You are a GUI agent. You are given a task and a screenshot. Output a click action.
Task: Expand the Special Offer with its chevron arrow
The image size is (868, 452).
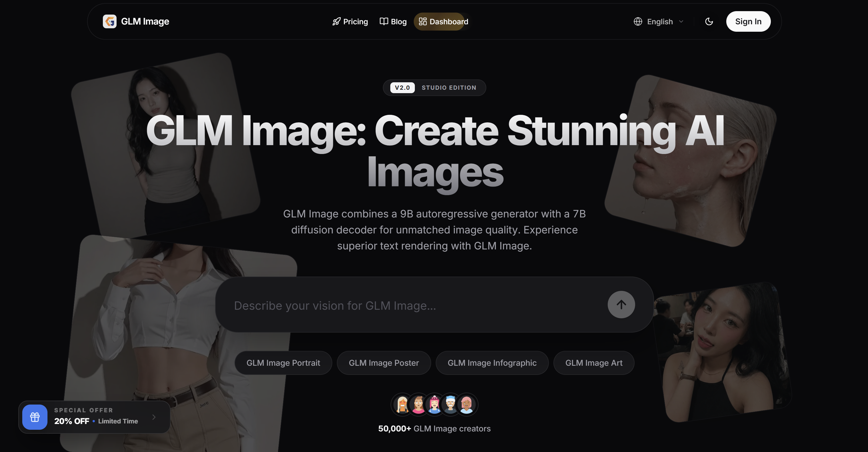(x=154, y=417)
